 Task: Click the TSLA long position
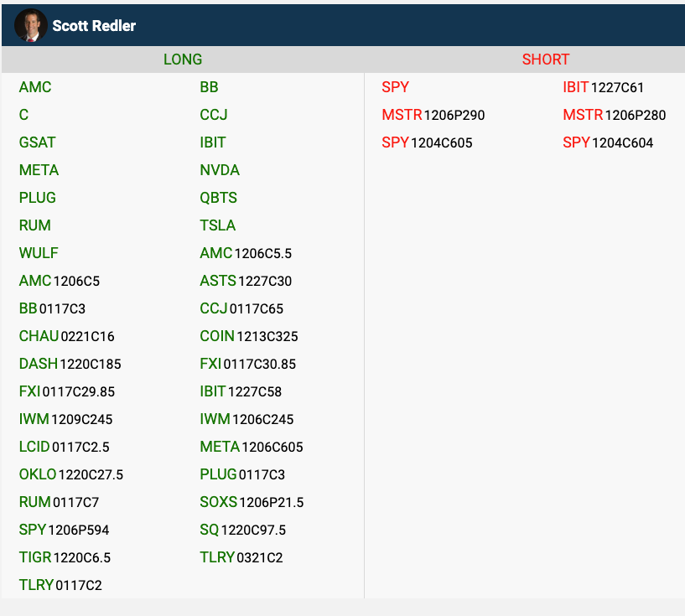[x=218, y=225]
